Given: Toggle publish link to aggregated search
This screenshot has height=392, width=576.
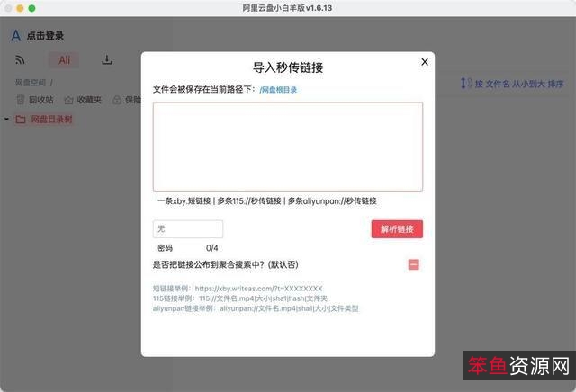Looking at the screenshot, I should [x=414, y=264].
